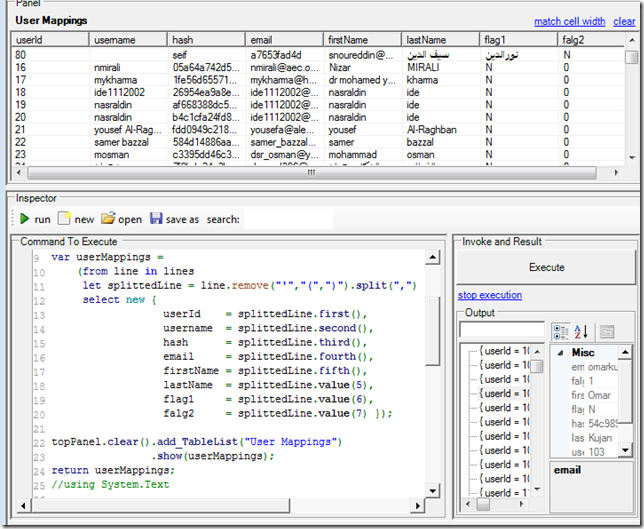Click the save as floppy disk icon
Viewport: 644px width, 529px height.
pyautogui.click(x=155, y=219)
